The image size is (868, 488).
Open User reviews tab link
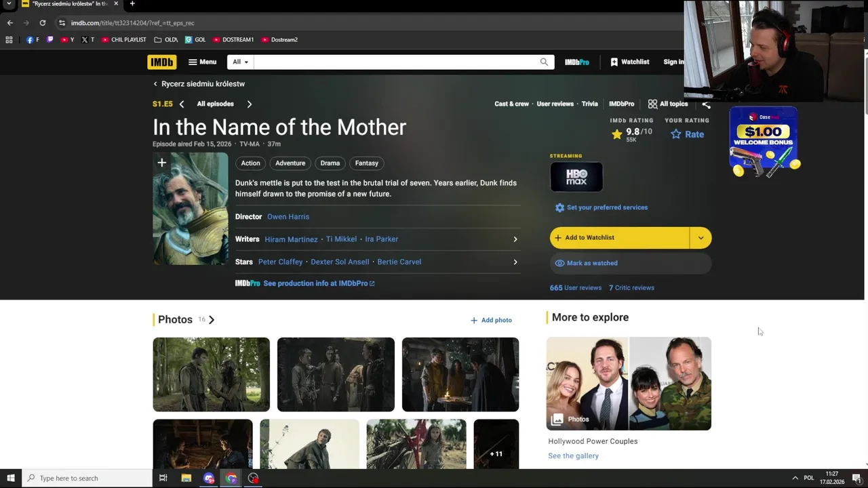555,104
